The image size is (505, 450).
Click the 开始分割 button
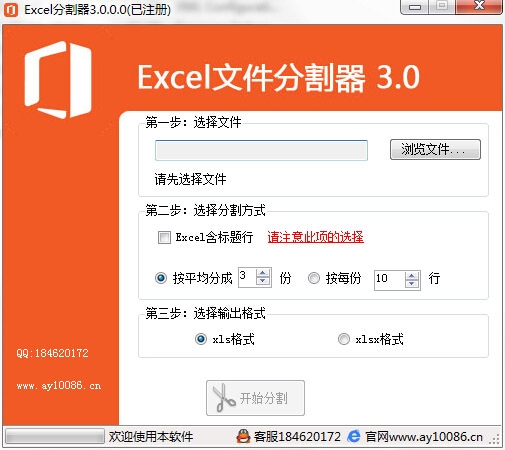[x=255, y=398]
